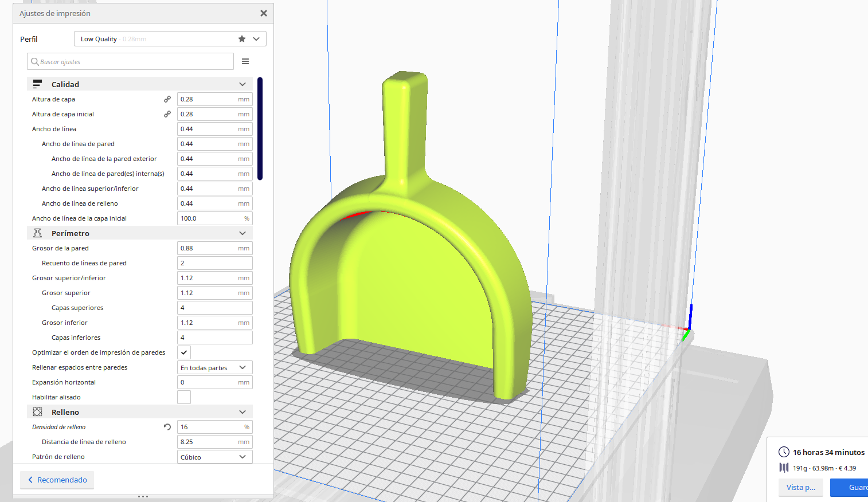Click the settings panel vertical scrollbar
Screen dimensions: 868x502
pos(260,129)
